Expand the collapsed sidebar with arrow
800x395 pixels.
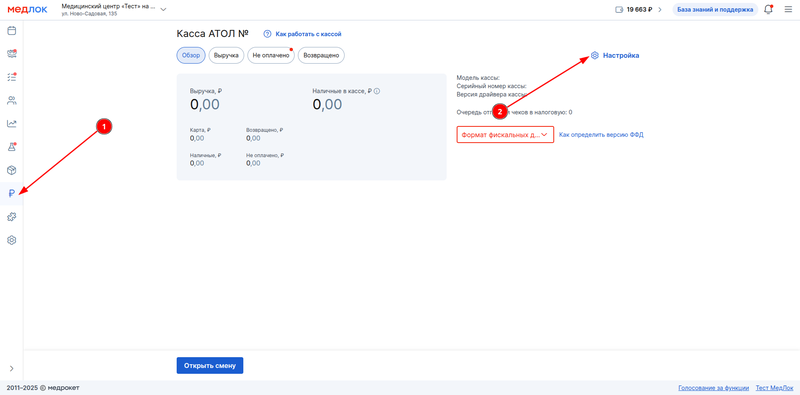click(11, 368)
